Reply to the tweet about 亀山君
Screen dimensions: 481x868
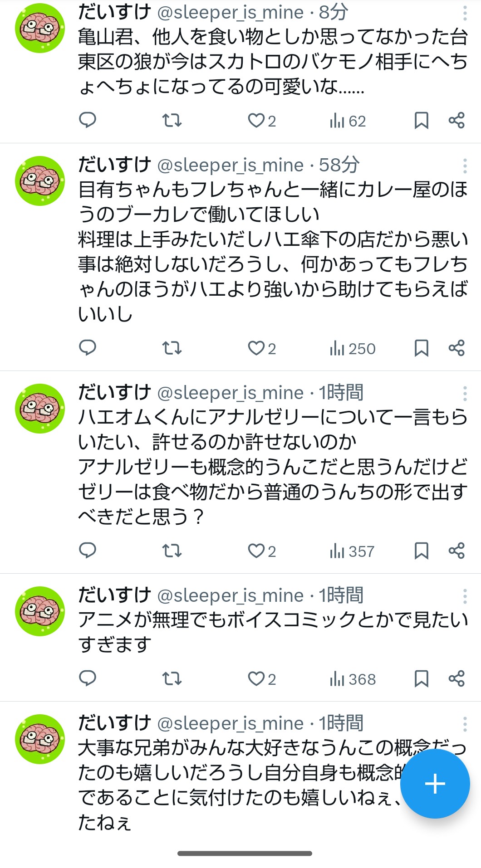click(x=88, y=120)
